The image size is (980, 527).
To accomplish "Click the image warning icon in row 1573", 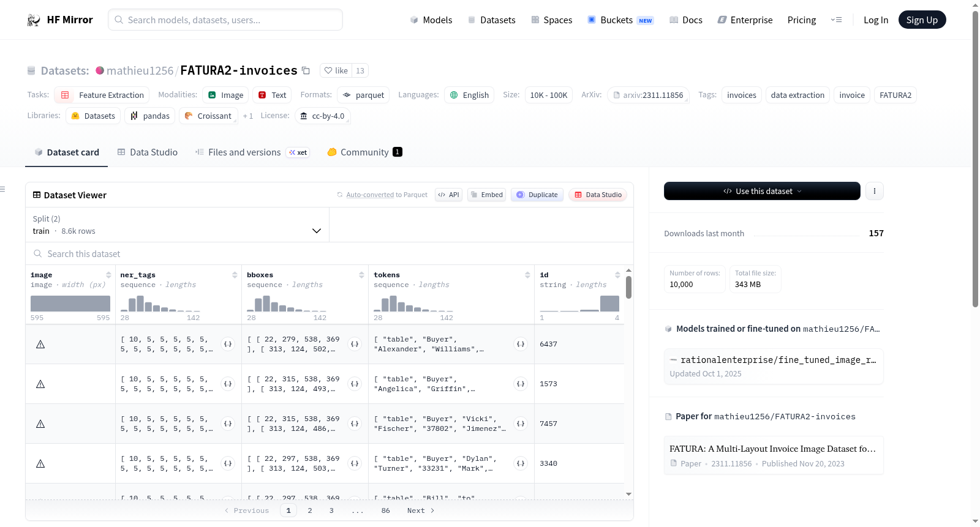I will [x=40, y=384].
